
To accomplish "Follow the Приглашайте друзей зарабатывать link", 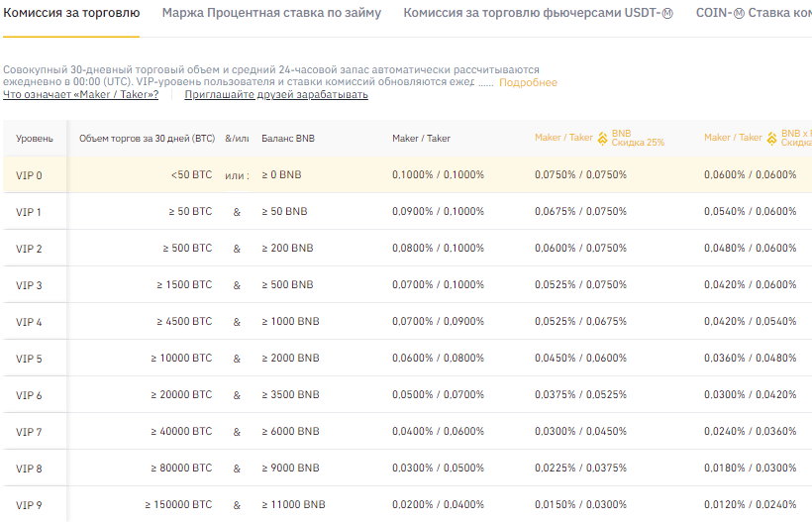I will [x=276, y=94].
